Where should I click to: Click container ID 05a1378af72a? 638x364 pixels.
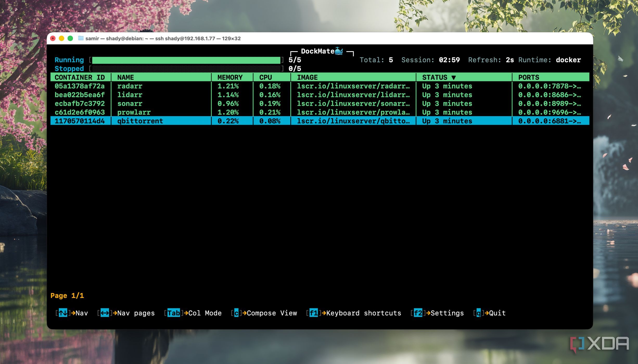pyautogui.click(x=80, y=86)
